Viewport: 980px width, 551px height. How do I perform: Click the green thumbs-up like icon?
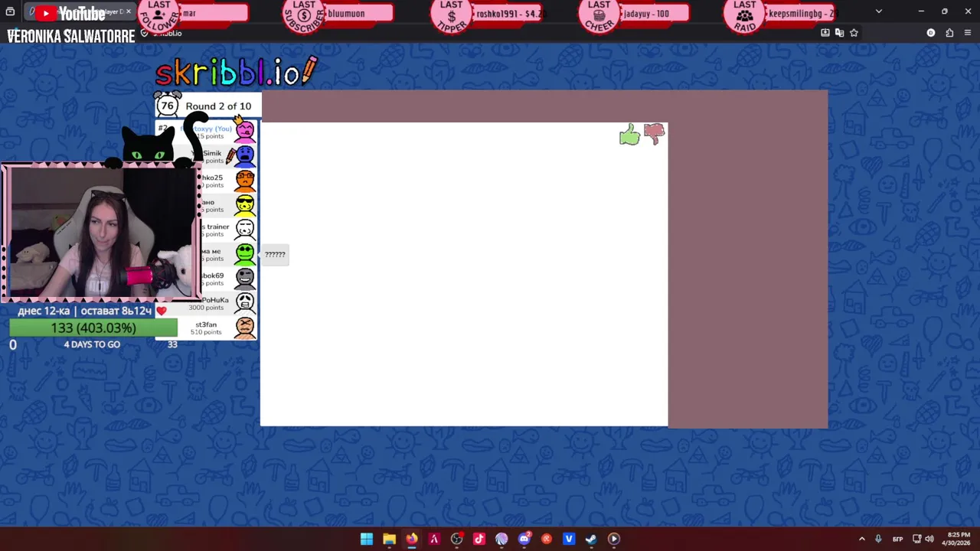pyautogui.click(x=629, y=135)
